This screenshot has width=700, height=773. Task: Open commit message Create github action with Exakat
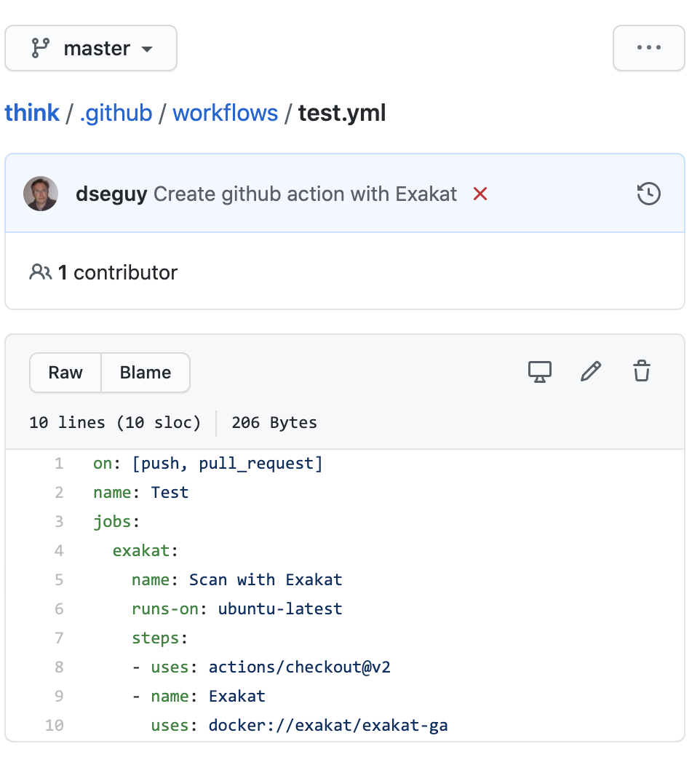[x=305, y=194]
